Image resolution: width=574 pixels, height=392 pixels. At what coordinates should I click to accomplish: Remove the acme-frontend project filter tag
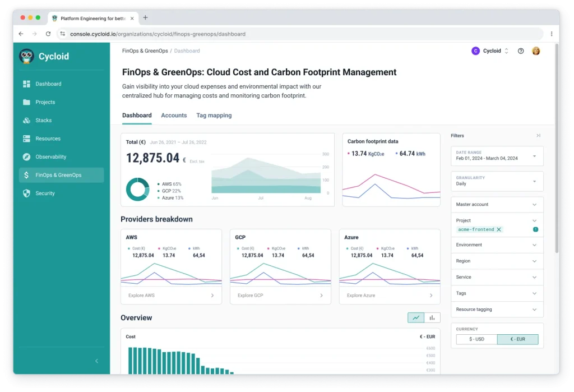tap(499, 229)
